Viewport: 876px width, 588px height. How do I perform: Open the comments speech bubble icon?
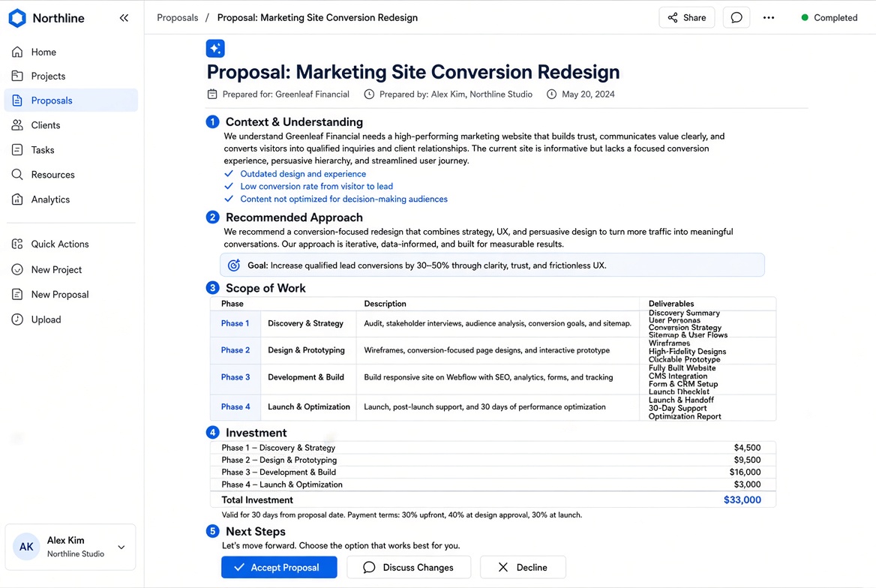[x=736, y=18]
